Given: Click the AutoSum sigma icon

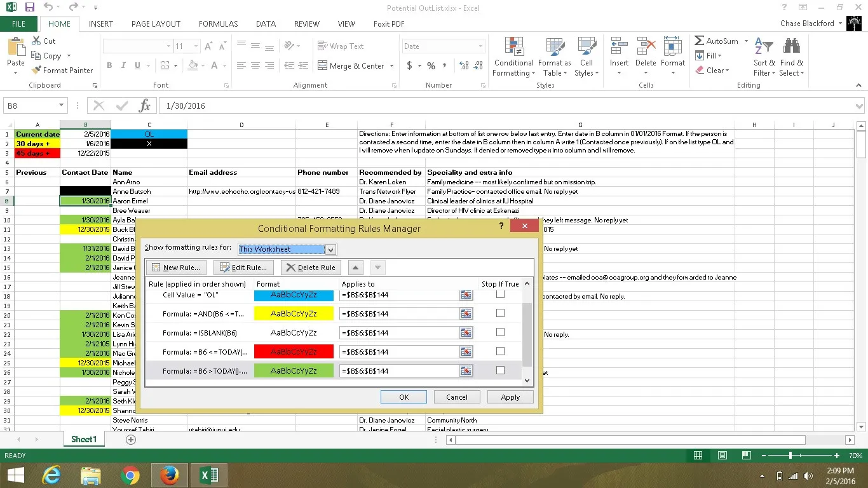Looking at the screenshot, I should pyautogui.click(x=699, y=41).
